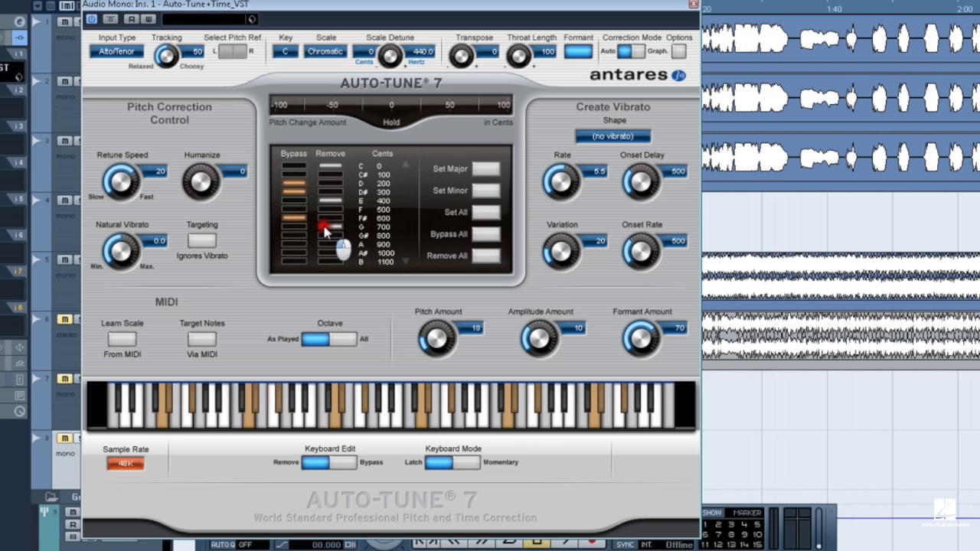Viewport: 980px width, 551px height.
Task: Open the Input Type Alto/Tenor dropdown
Action: [116, 51]
